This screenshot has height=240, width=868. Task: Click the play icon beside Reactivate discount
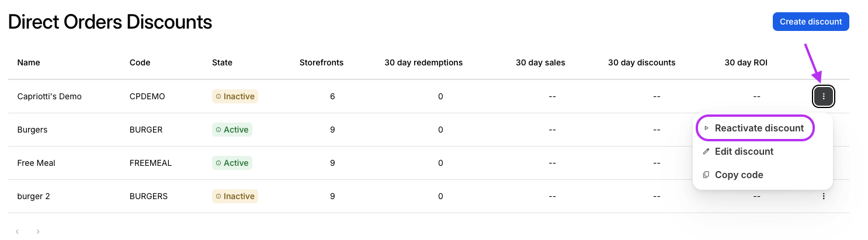point(706,128)
